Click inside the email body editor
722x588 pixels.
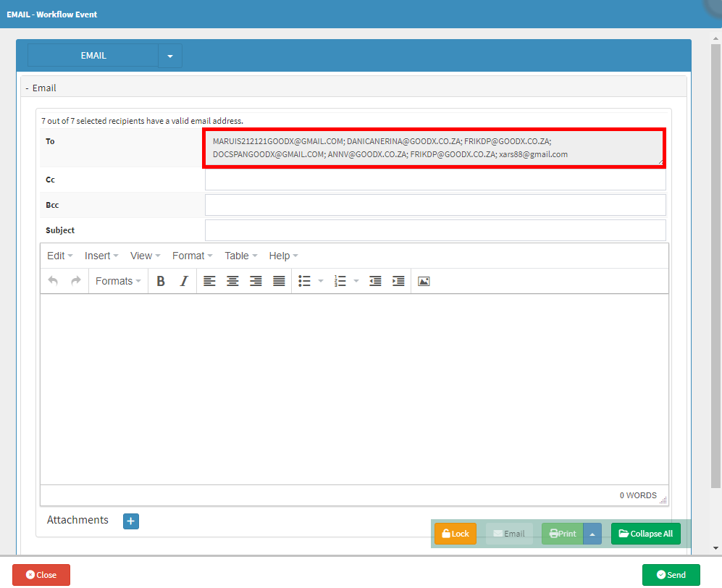point(354,389)
